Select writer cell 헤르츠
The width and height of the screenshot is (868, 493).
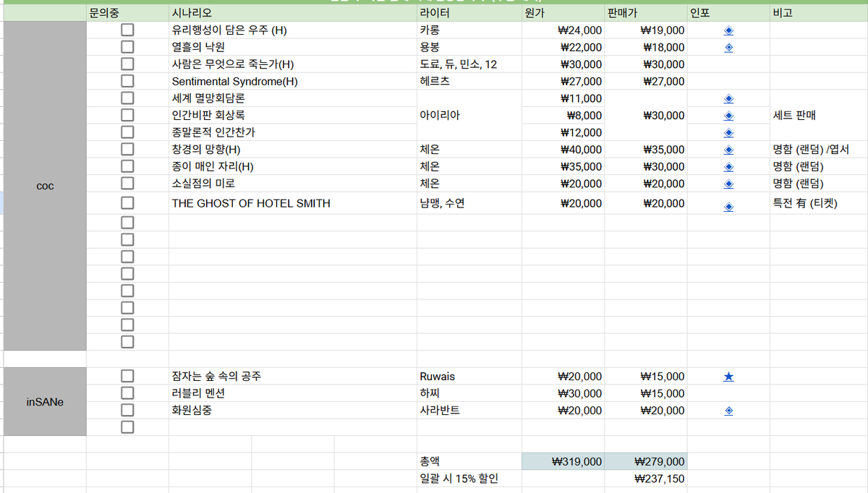point(469,81)
